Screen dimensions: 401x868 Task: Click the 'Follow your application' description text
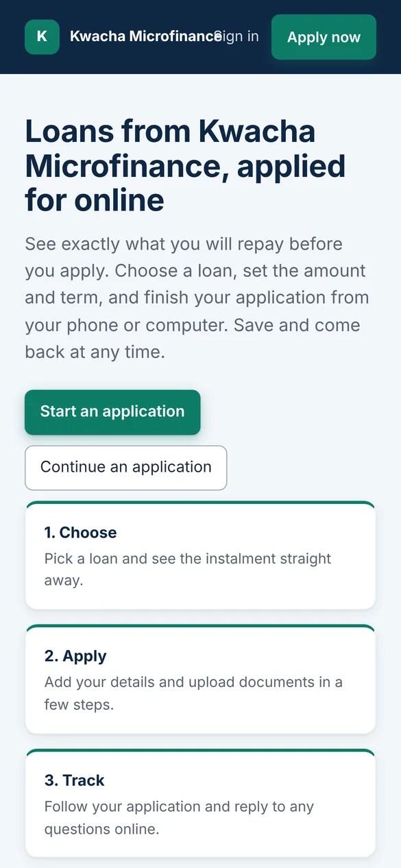pyautogui.click(x=180, y=817)
